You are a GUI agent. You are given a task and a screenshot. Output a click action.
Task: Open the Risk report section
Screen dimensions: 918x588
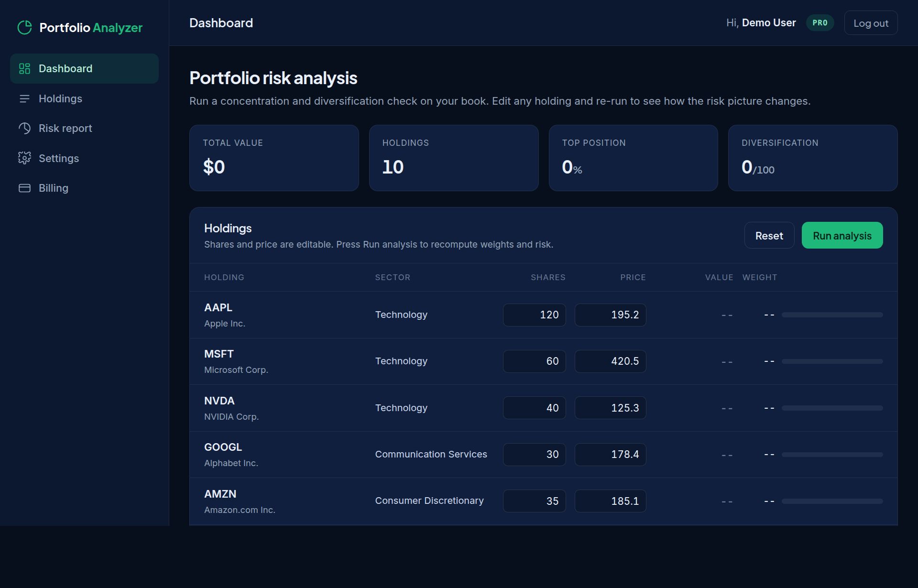coord(84,128)
